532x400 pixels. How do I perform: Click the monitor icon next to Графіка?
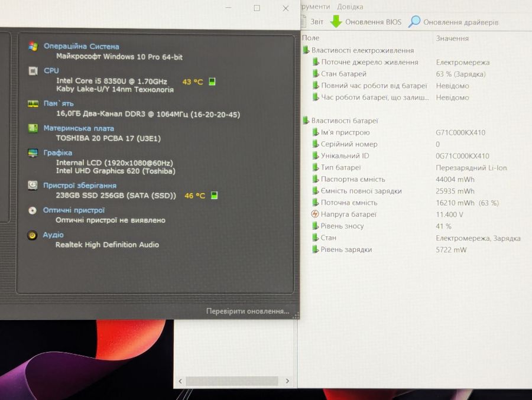[33, 153]
